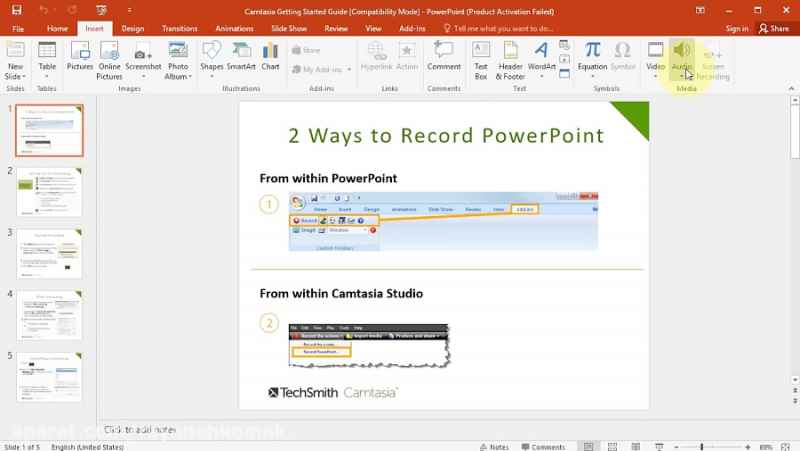The image size is (800, 451).
Task: Open Online Pictures search
Action: (110, 61)
